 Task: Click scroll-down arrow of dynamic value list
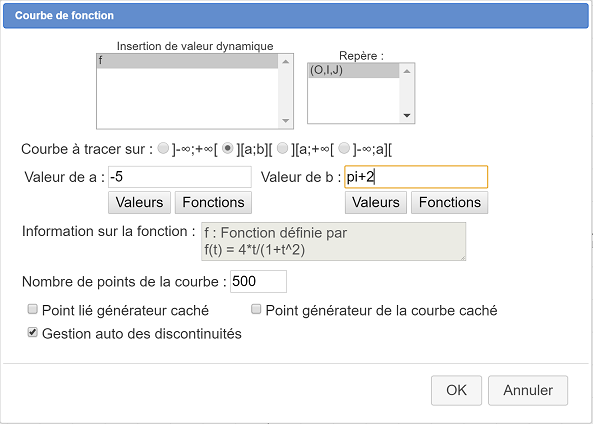click(286, 121)
